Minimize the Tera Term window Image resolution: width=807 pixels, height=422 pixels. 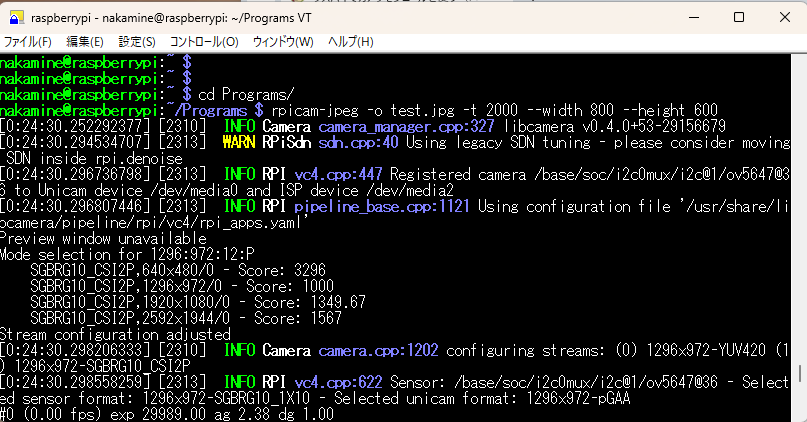click(691, 17)
